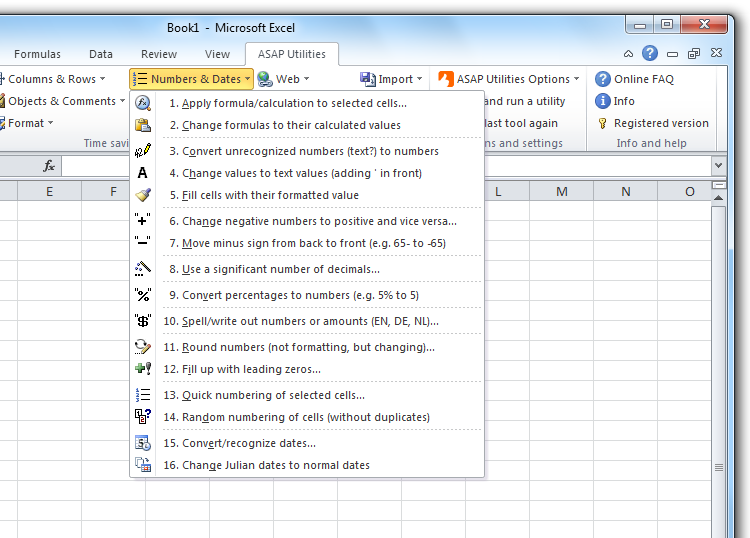The width and height of the screenshot is (750, 538).
Task: Restore the workbook window via ribbon icon
Action: tap(694, 54)
